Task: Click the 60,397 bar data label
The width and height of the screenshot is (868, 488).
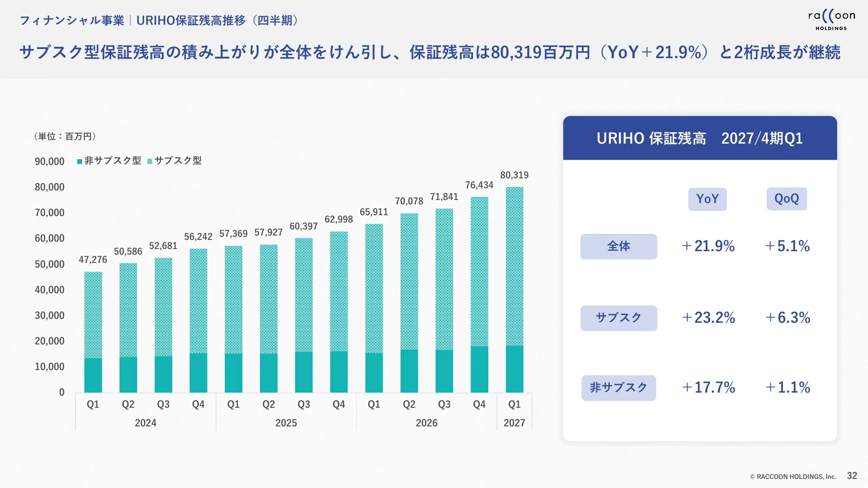Action: pos(303,226)
